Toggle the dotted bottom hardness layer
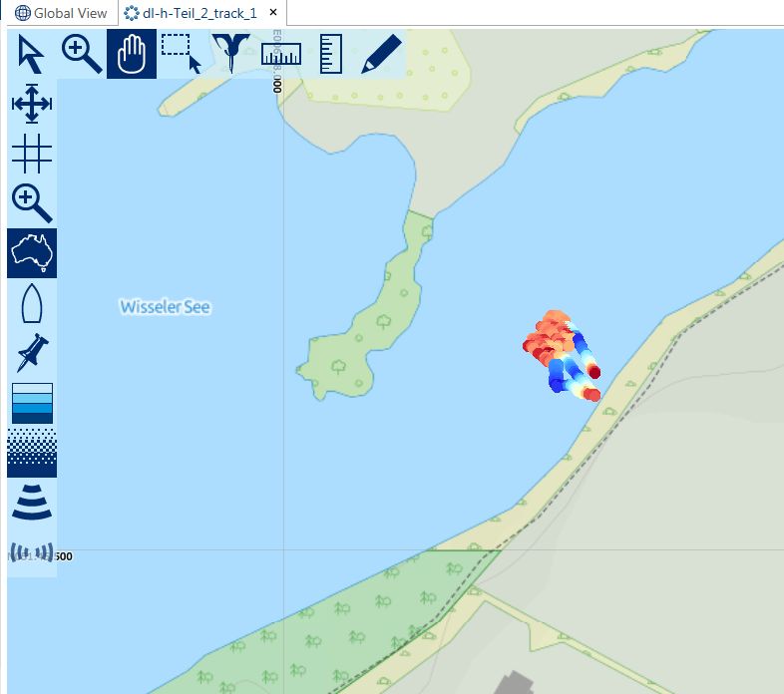This screenshot has height=694, width=784. pyautogui.click(x=32, y=453)
